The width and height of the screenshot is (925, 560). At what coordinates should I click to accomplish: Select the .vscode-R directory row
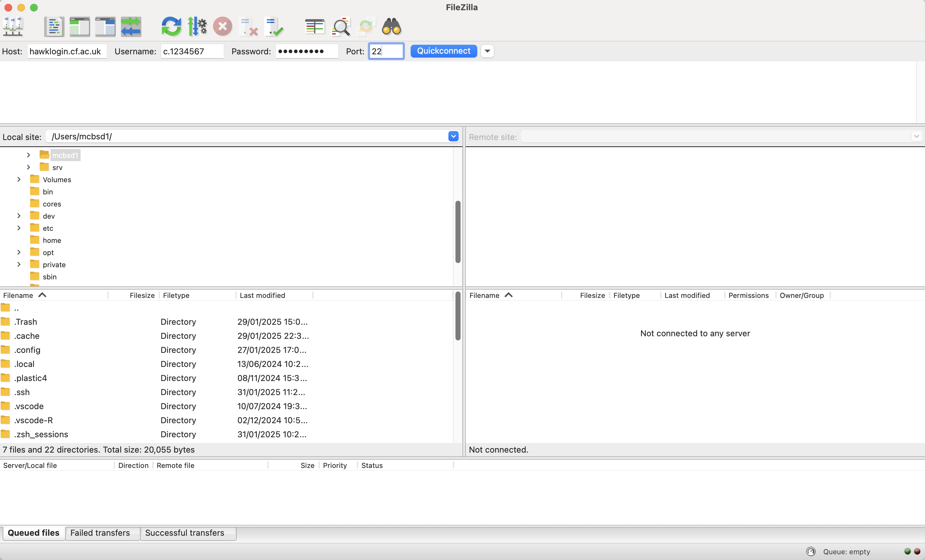click(226, 420)
